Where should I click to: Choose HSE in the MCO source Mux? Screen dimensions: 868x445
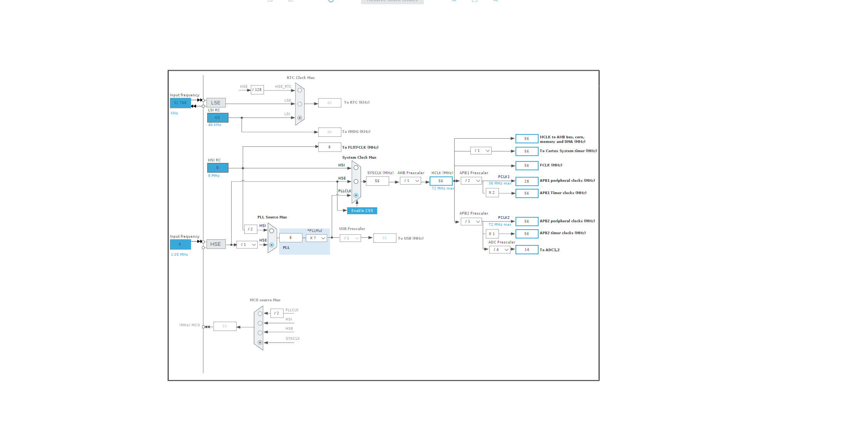click(260, 333)
